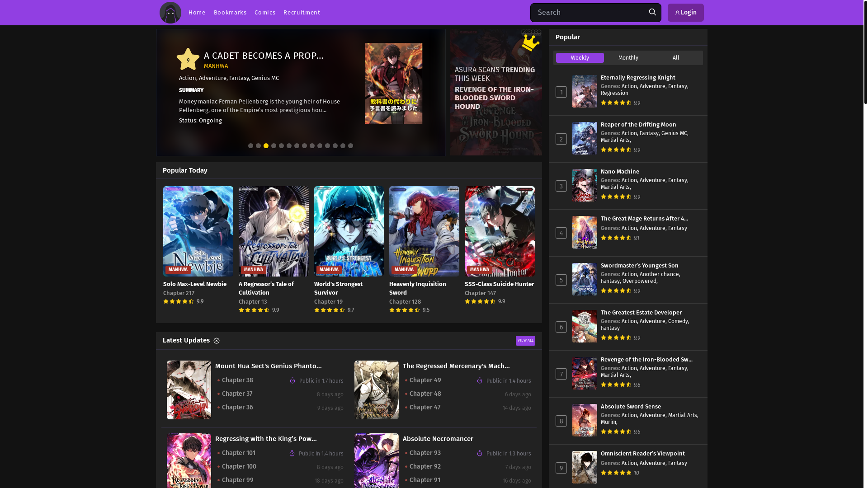868x488 pixels.
Task: Open Absolute Necromancer Chapter 92
Action: pos(425,467)
